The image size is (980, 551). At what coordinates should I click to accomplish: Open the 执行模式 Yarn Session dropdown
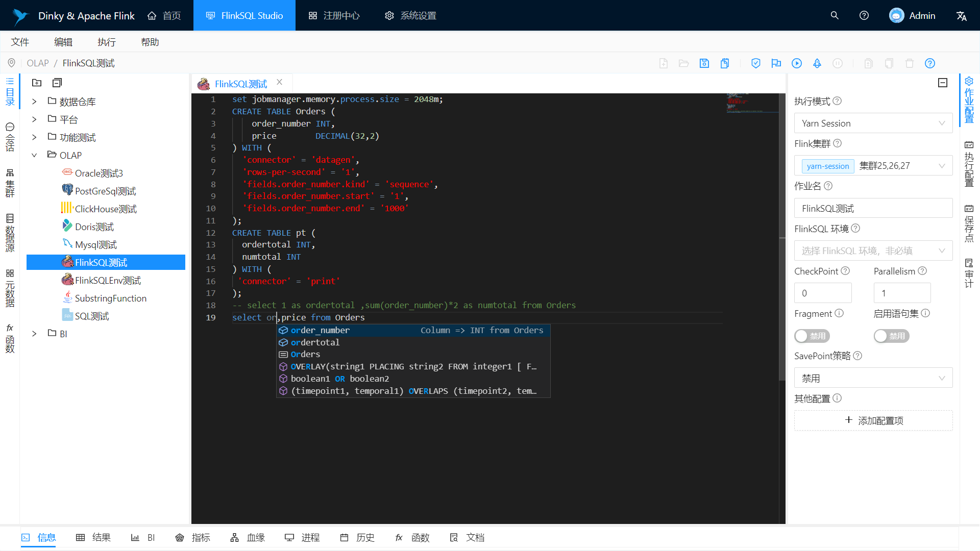pos(873,123)
